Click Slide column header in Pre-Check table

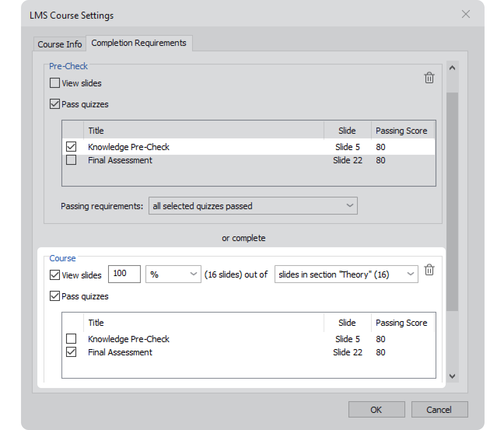pos(347,131)
